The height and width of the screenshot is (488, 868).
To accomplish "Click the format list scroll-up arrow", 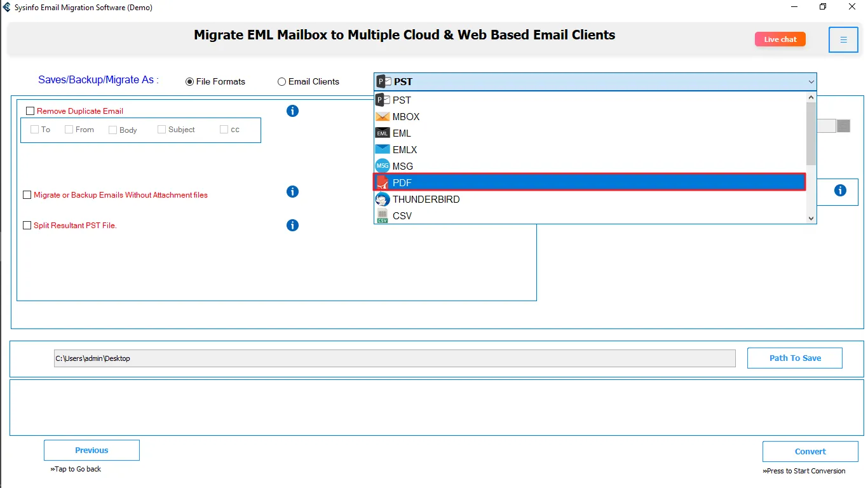I will [811, 98].
